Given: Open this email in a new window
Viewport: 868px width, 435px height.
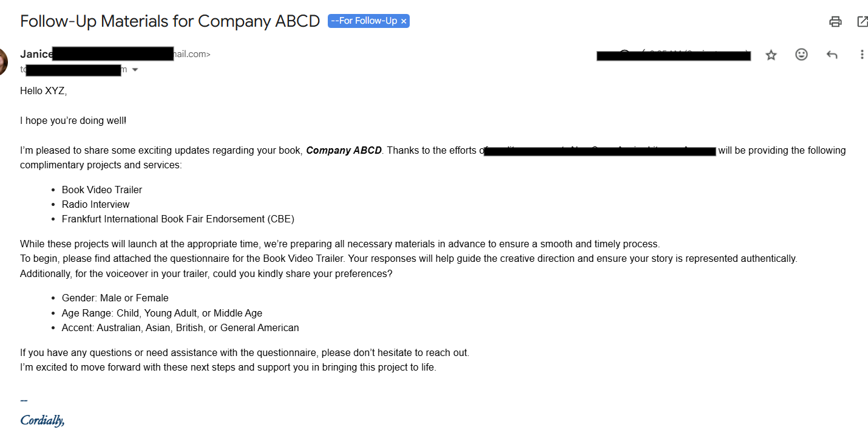Looking at the screenshot, I should [x=863, y=21].
